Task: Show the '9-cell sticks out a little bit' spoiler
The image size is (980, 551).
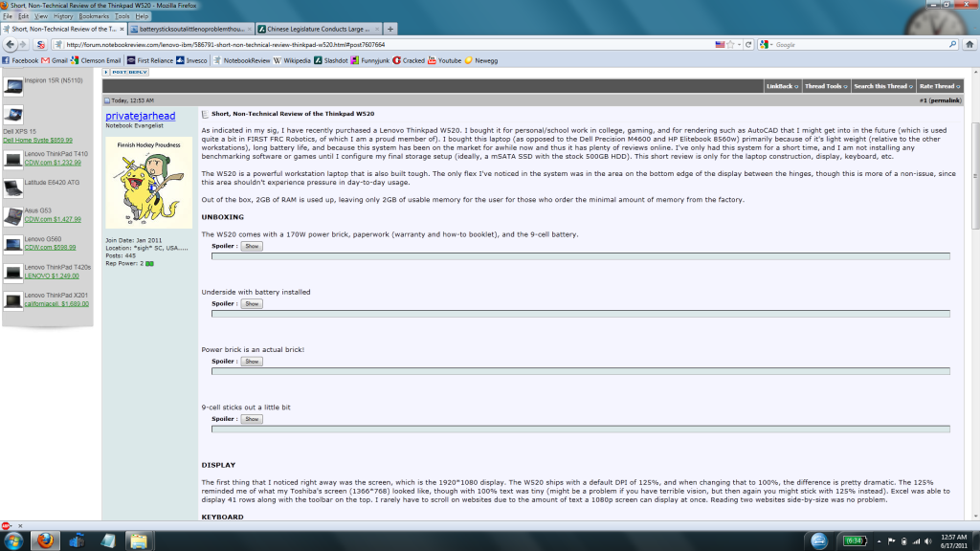Action: pos(252,419)
